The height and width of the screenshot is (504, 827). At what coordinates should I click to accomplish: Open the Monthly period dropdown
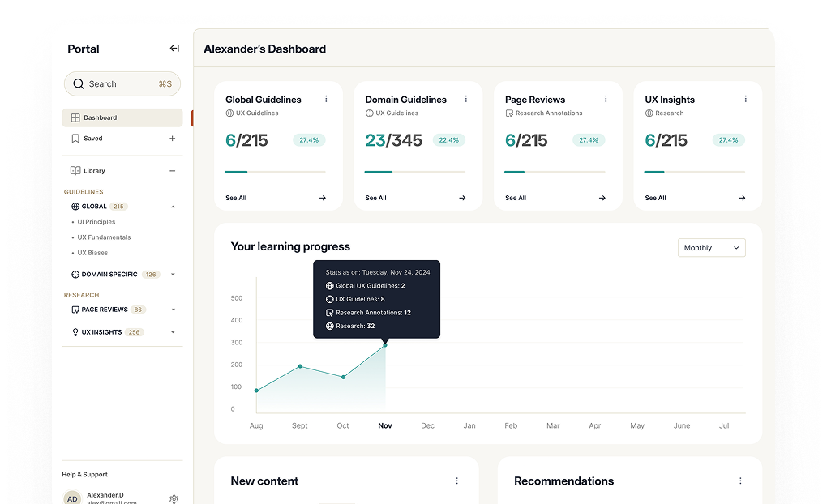711,248
